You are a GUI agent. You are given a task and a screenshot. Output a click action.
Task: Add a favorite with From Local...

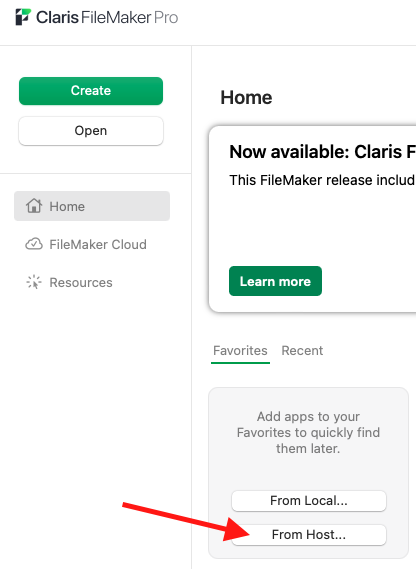(x=309, y=501)
